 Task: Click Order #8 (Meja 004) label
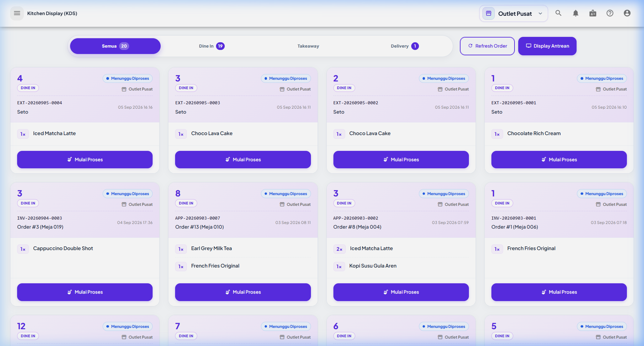point(357,227)
